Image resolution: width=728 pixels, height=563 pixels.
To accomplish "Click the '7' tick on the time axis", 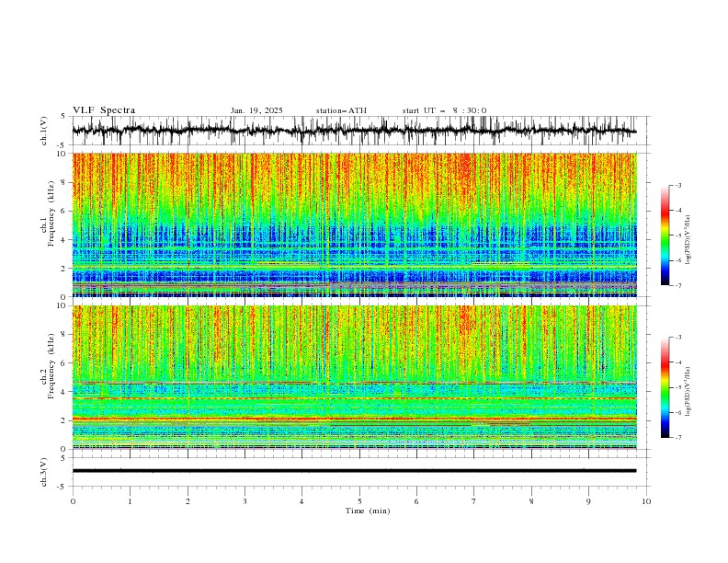I will pos(474,501).
